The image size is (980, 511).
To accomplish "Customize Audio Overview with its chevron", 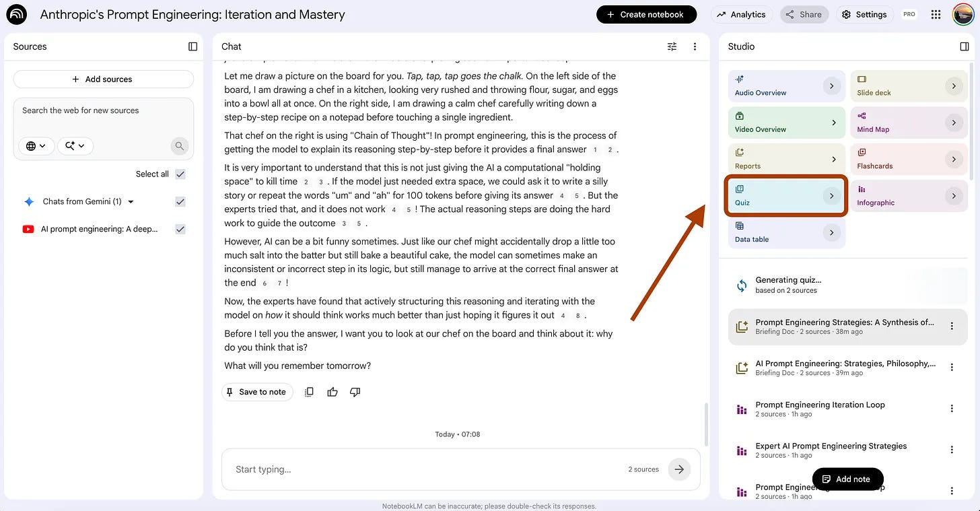I will (x=832, y=86).
